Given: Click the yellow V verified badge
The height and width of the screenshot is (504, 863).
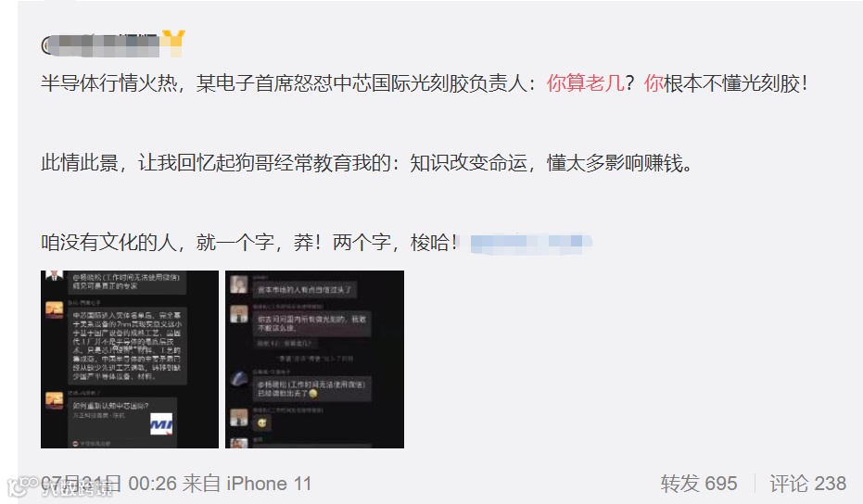Looking at the screenshot, I should tap(174, 43).
